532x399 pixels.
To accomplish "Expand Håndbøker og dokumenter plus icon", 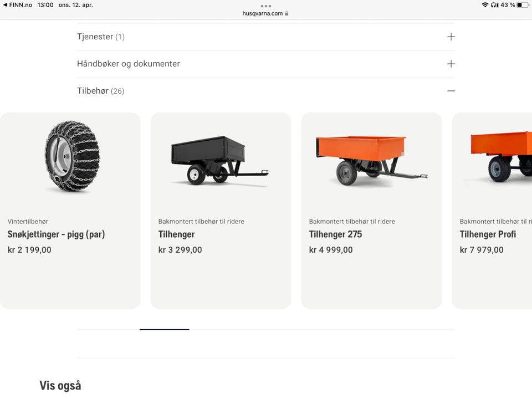I will point(451,64).
